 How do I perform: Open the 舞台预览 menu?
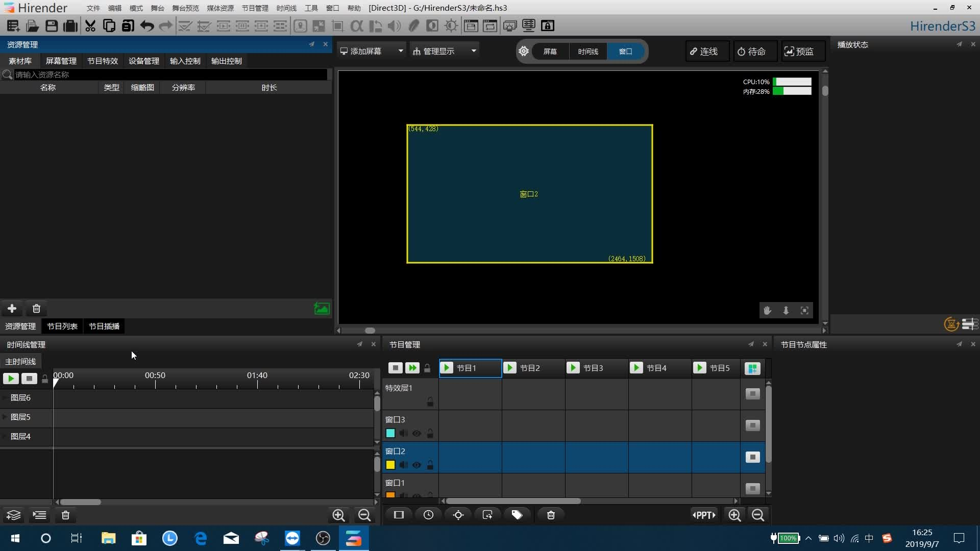coord(185,8)
